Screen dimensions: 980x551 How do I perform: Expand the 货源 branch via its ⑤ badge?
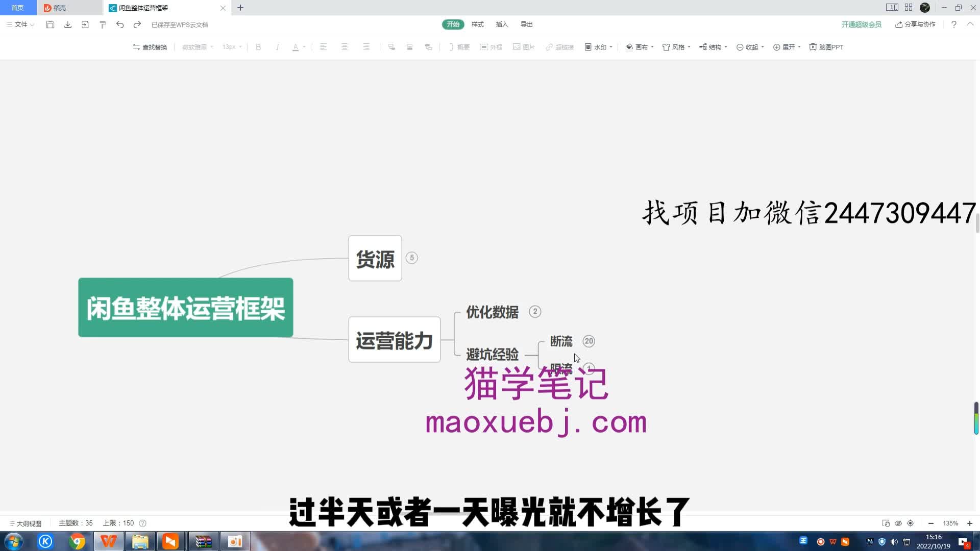point(412,258)
